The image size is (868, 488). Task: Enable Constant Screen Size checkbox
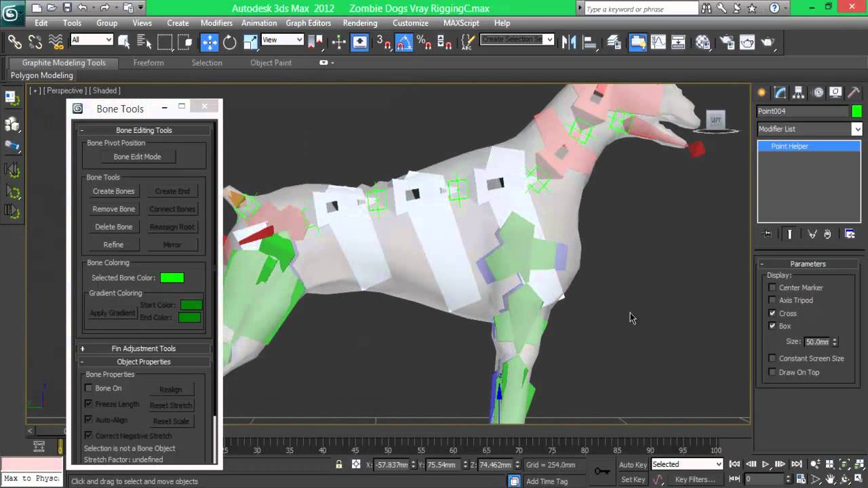[x=772, y=359]
